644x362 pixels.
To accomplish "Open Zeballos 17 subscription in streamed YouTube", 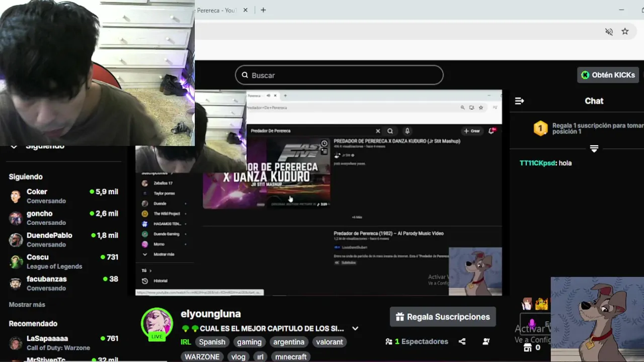I will [x=164, y=184].
